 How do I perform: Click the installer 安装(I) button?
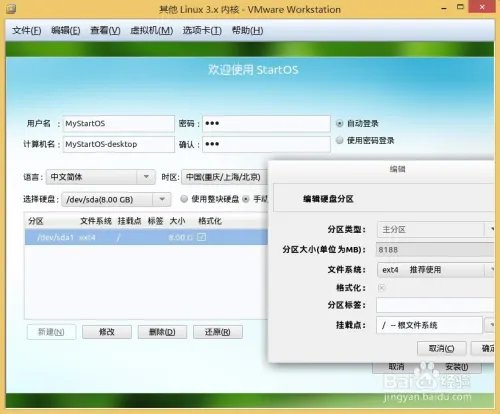pos(457,367)
